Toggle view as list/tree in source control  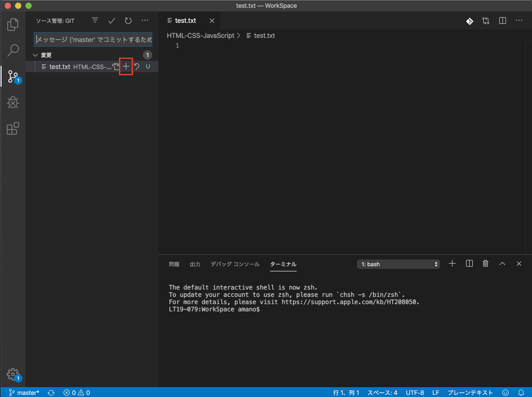(95, 20)
